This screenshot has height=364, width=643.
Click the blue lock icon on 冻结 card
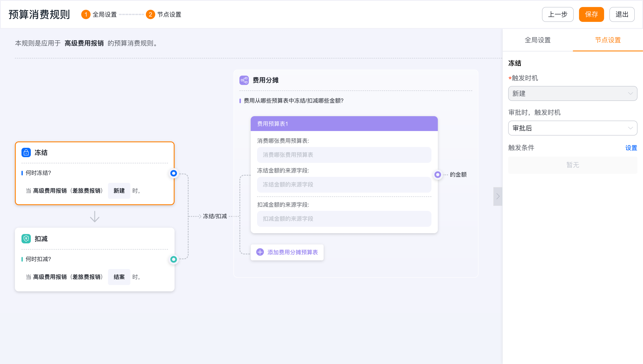(26, 152)
